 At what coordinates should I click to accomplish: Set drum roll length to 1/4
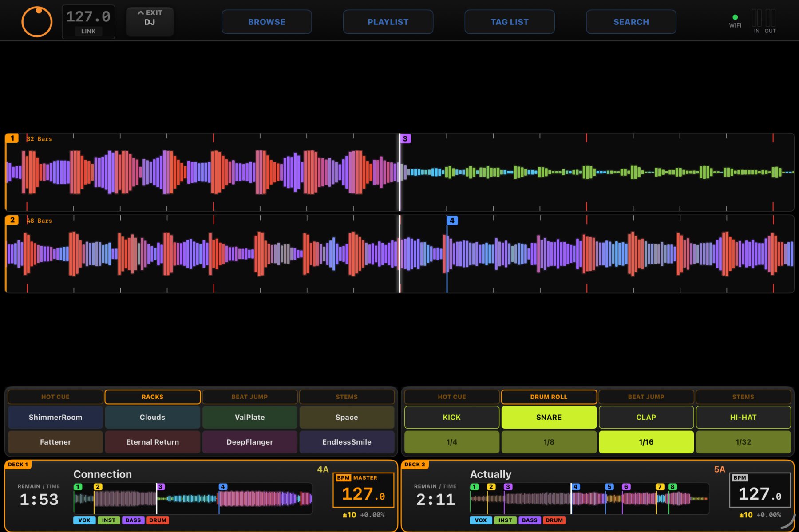[x=452, y=442]
